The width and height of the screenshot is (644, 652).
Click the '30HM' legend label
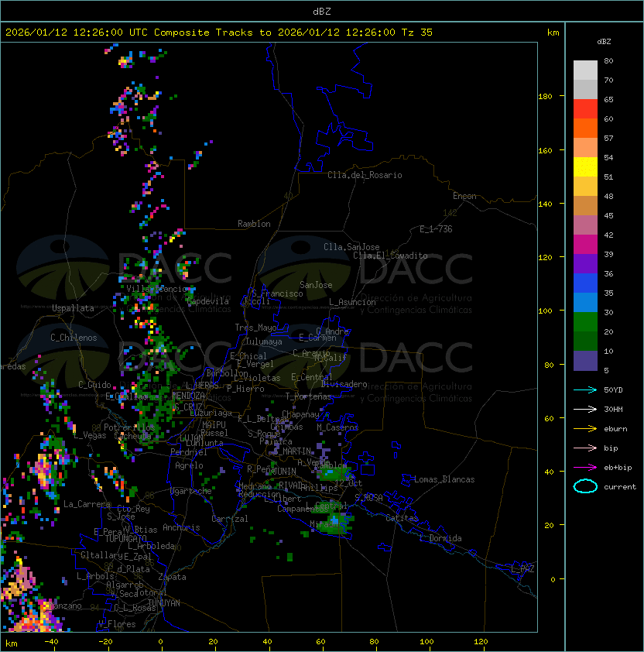613,409
